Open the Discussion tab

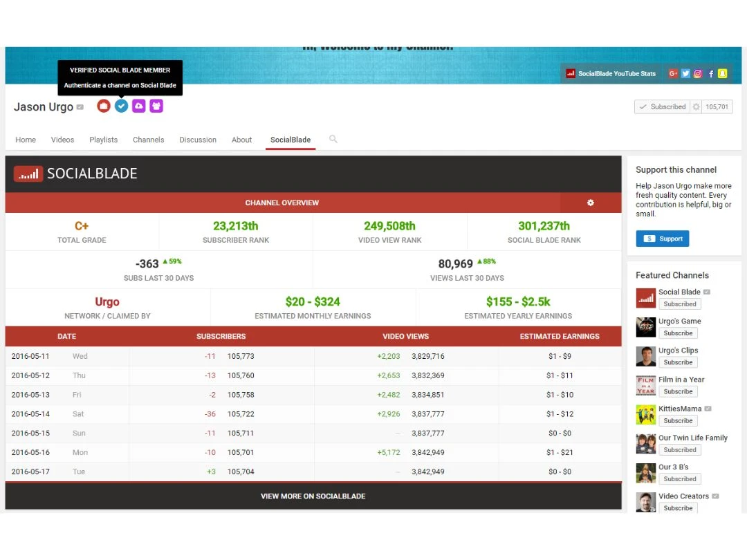(x=198, y=139)
